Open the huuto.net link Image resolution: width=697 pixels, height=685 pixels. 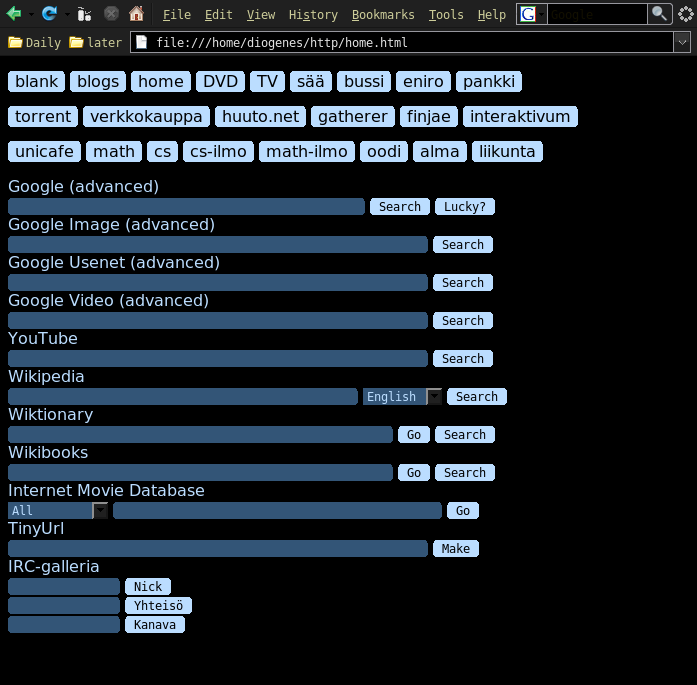click(x=260, y=116)
